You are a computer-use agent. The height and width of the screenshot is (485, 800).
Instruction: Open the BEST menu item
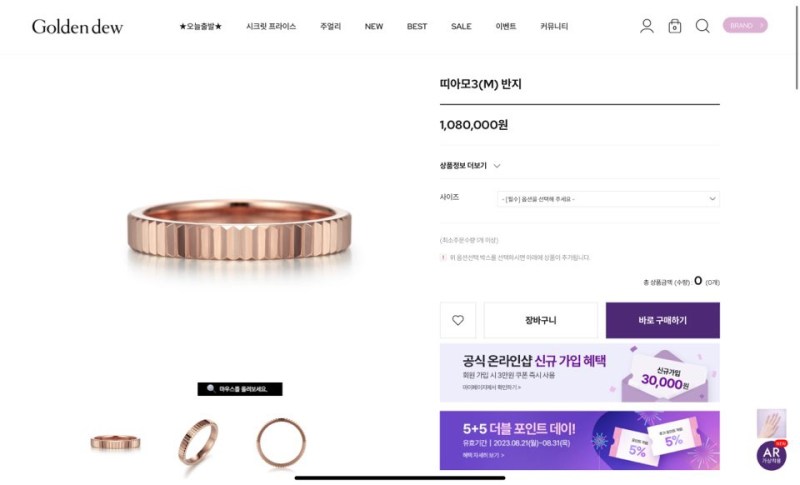417,27
